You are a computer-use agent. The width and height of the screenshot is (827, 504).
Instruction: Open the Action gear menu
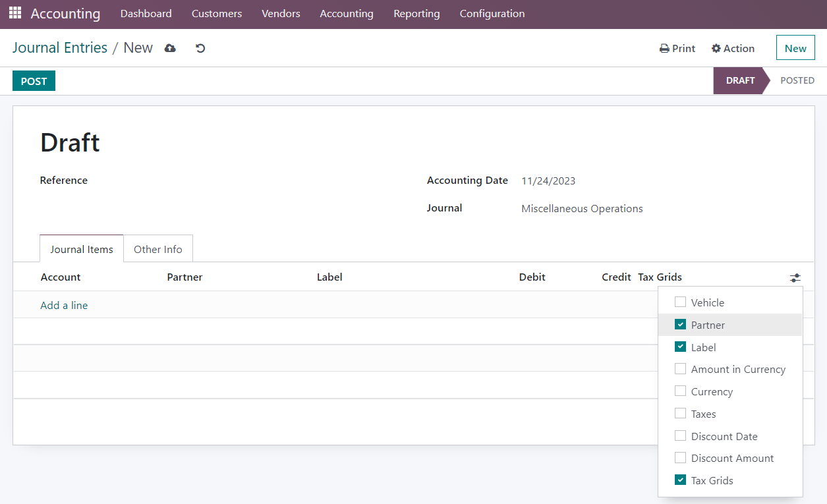click(733, 48)
